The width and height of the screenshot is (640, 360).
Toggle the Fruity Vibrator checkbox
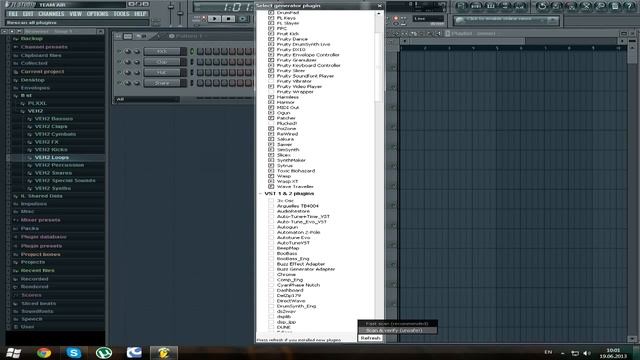tap(271, 81)
